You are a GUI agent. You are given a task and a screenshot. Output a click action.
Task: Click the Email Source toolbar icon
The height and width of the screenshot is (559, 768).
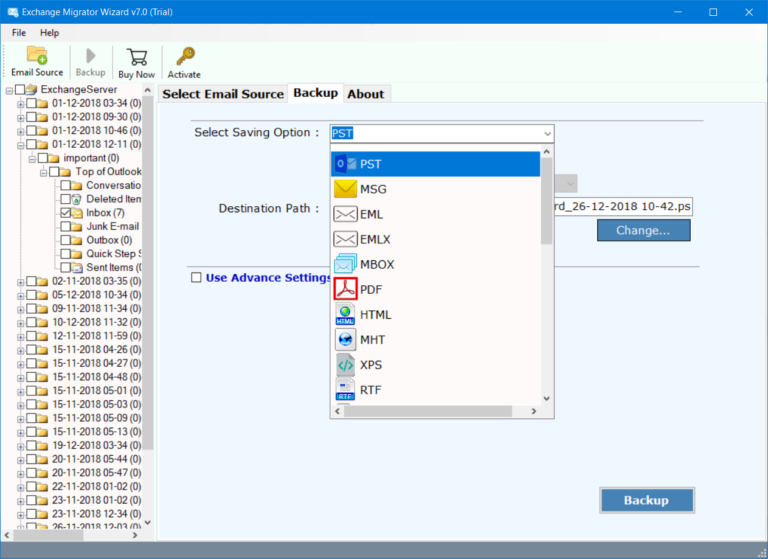point(37,55)
